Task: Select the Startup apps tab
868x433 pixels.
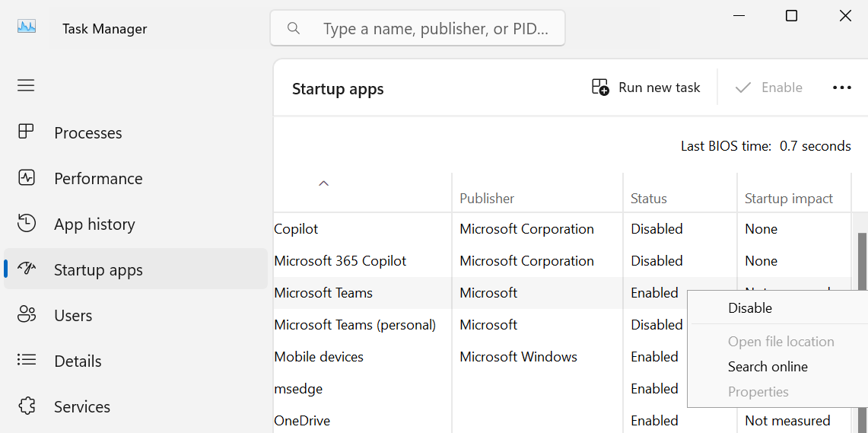Action: tap(98, 269)
